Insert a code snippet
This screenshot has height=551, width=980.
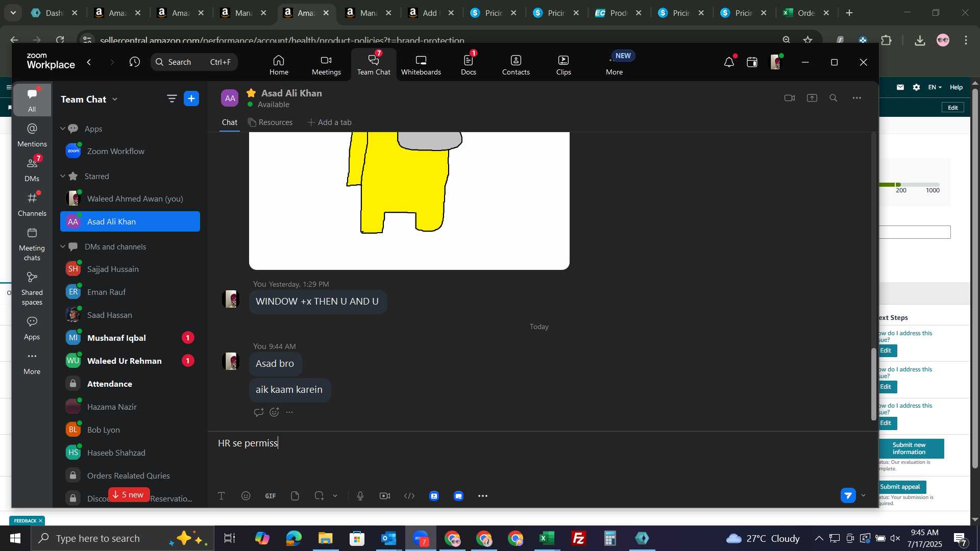click(409, 496)
